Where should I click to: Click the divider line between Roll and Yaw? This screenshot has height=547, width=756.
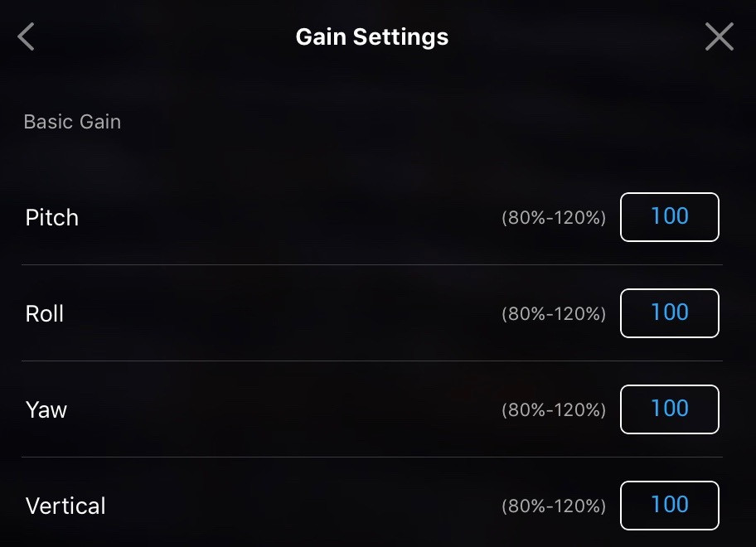coord(372,361)
